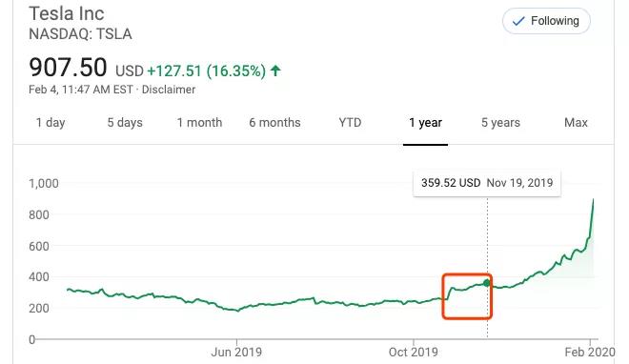
Task: Click the Feb 2020 axis label
Action: [590, 352]
